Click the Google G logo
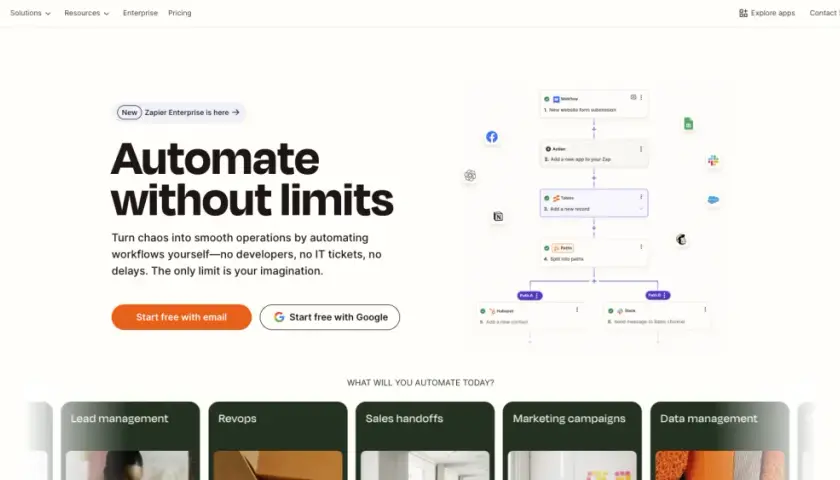This screenshot has height=480, width=840. [279, 317]
